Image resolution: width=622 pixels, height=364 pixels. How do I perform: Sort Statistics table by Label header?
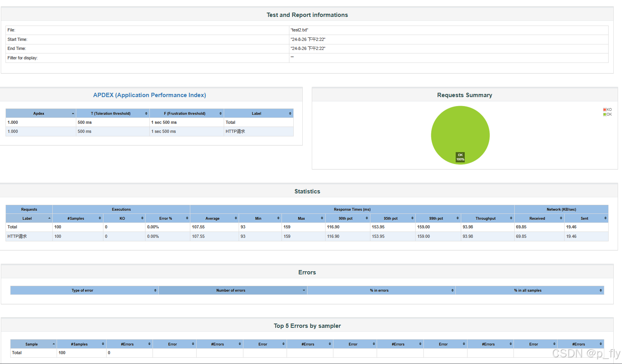tap(29, 218)
